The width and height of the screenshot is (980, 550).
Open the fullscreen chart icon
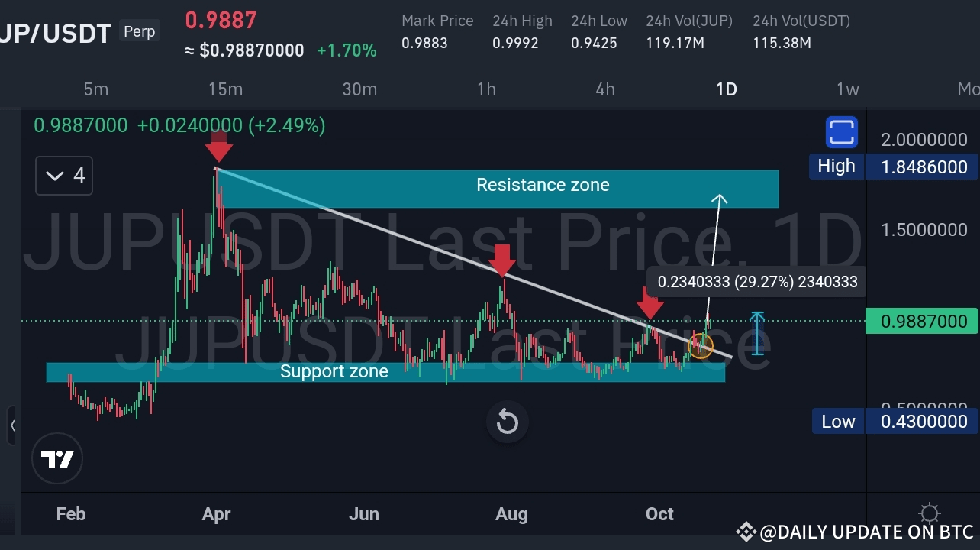840,131
